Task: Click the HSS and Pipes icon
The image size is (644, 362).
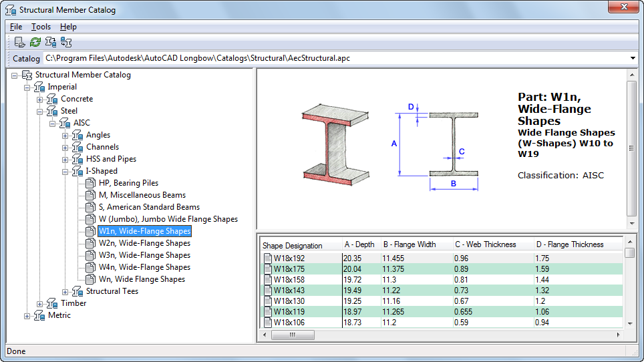Action: pyautogui.click(x=77, y=159)
